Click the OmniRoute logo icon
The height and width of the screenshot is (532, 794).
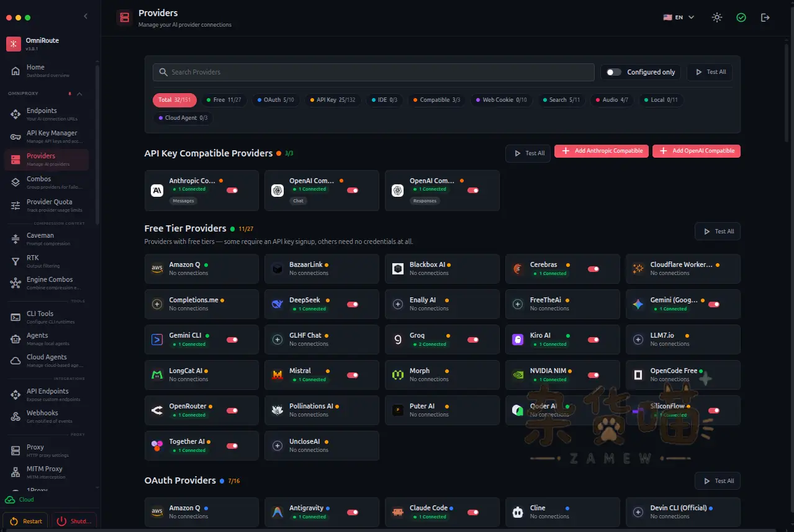tap(14, 44)
